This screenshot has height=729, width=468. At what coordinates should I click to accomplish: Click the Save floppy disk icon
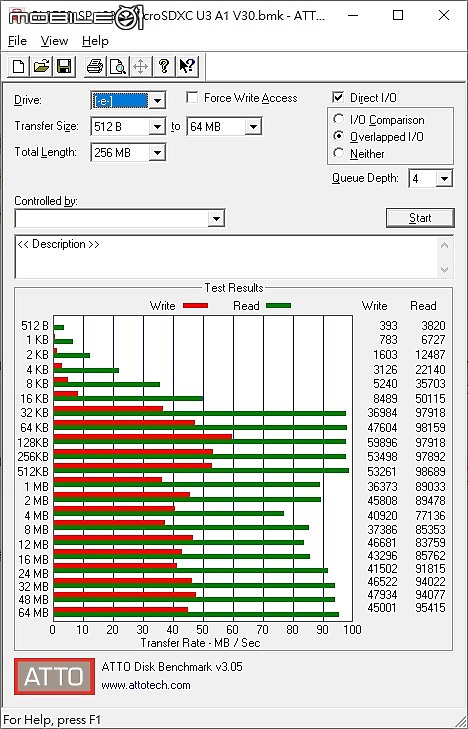[x=64, y=66]
